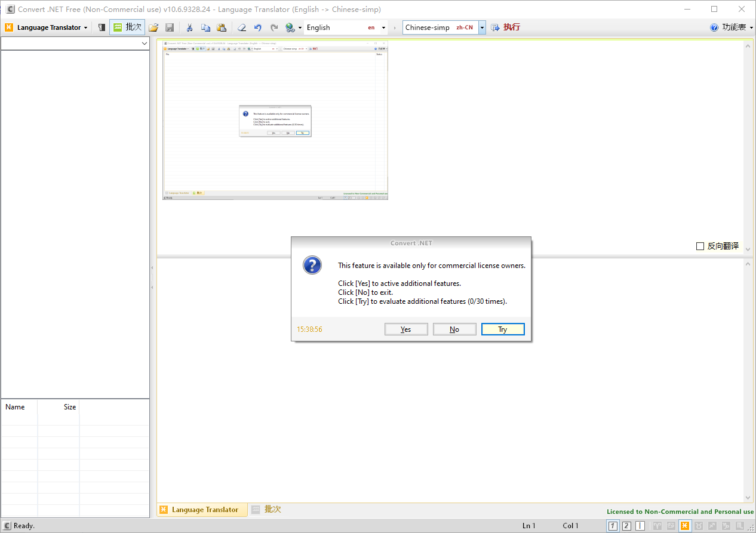Expand the source language combo box dropdown

pos(383,27)
